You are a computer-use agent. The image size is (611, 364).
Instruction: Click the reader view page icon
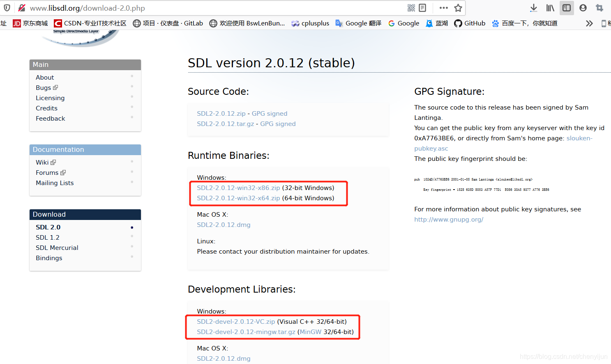[x=423, y=8]
